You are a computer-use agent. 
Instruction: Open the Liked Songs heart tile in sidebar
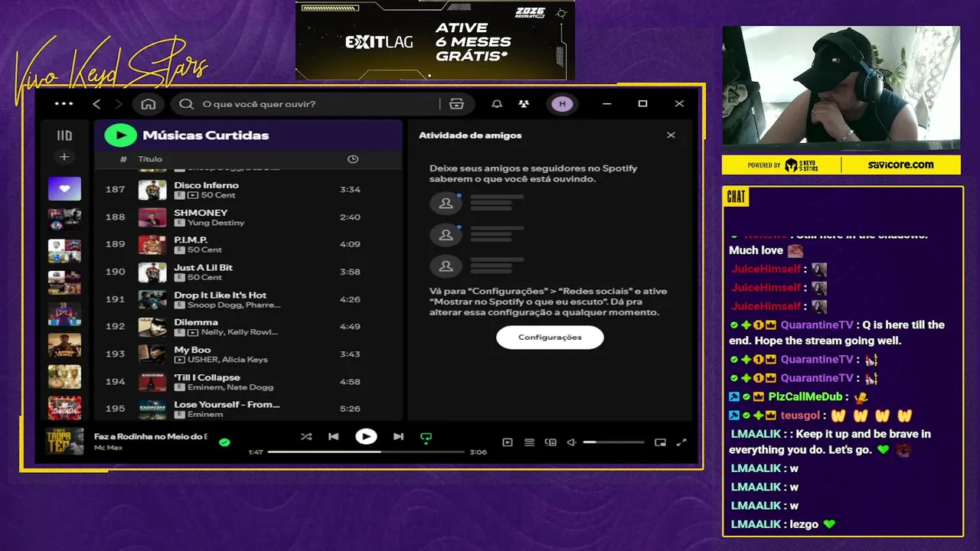[64, 188]
